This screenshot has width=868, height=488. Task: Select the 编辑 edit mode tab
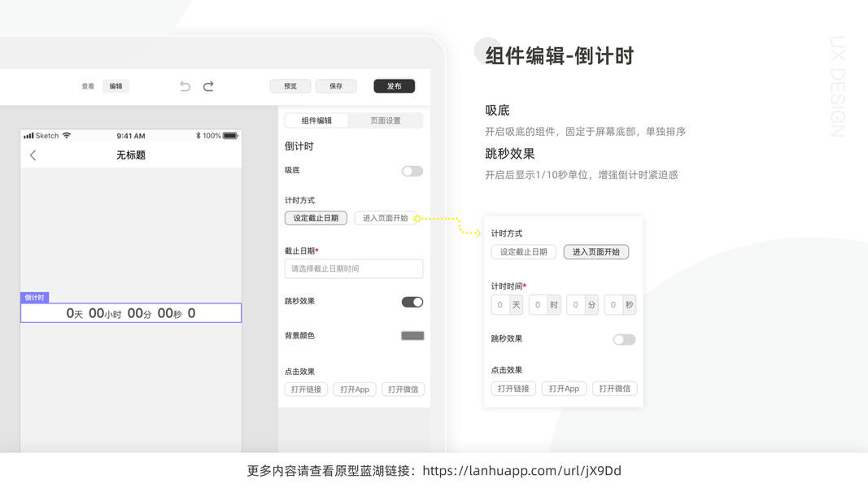coord(116,86)
